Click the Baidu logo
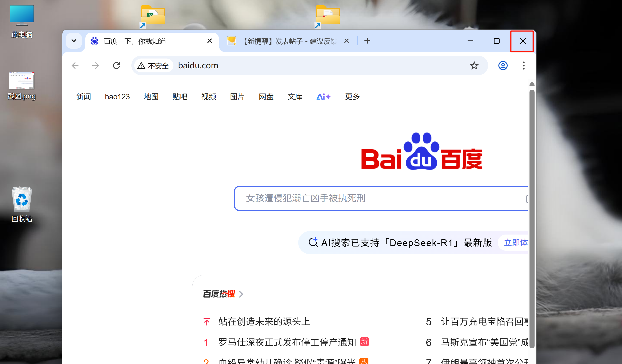Screen dimensions: 622x364 click(x=422, y=152)
